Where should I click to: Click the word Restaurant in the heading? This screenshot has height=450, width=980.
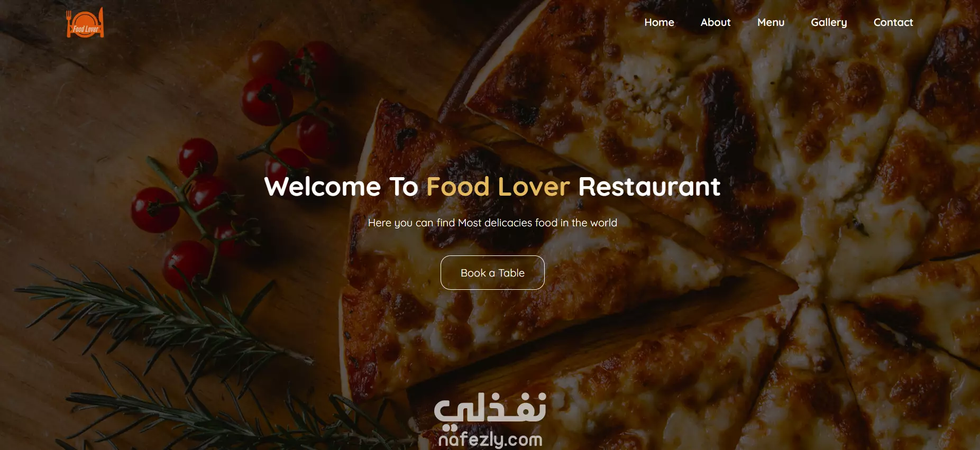pos(649,187)
